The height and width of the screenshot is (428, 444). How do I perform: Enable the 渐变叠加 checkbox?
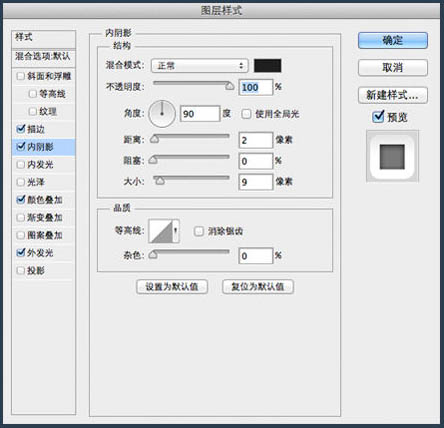tap(20, 218)
